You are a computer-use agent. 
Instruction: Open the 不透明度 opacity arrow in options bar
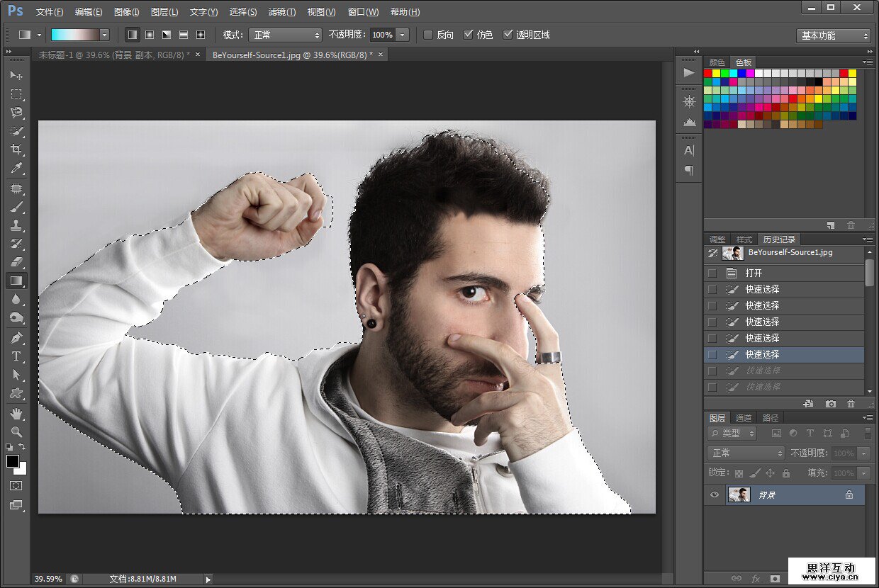(x=403, y=35)
